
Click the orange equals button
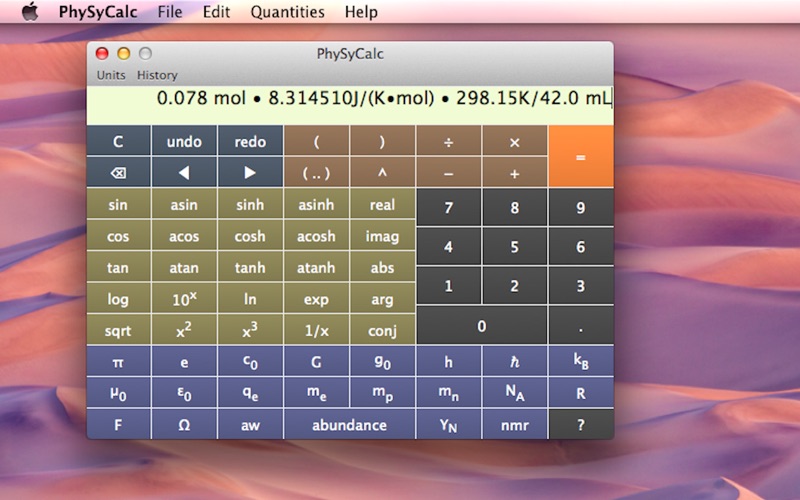(x=581, y=157)
